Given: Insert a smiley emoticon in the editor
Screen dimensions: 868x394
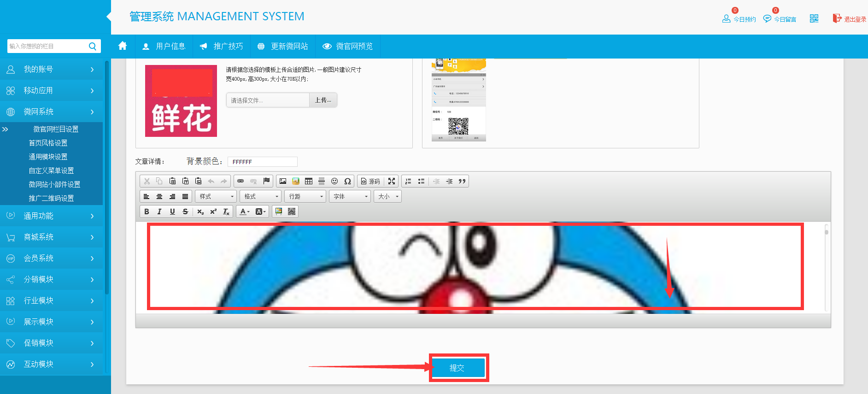Looking at the screenshot, I should coord(334,181).
